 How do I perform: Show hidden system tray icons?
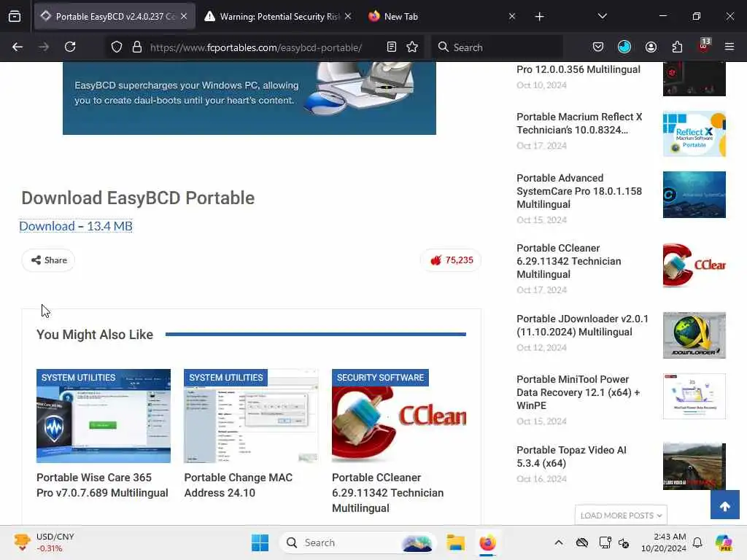click(x=559, y=542)
